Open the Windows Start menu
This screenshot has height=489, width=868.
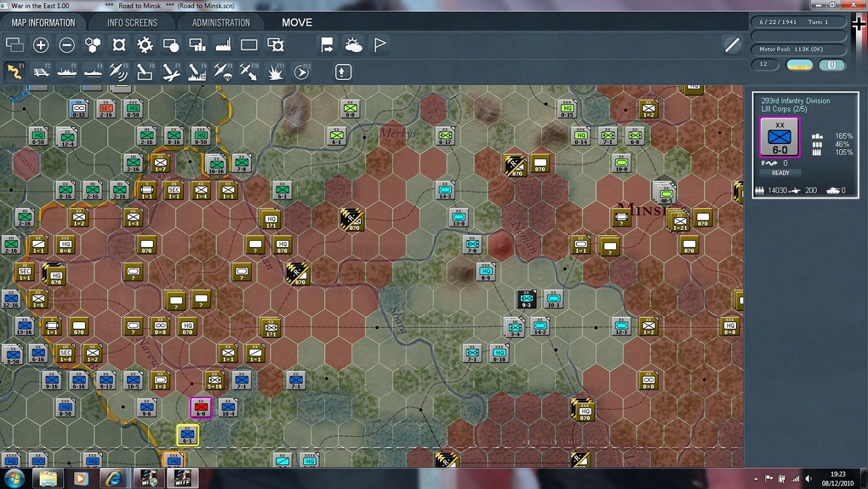pos(14,478)
